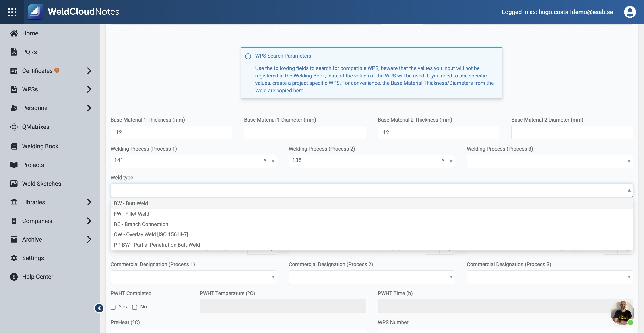
Task: Collapse the sidebar with the round arrow button
Action: pyautogui.click(x=99, y=308)
